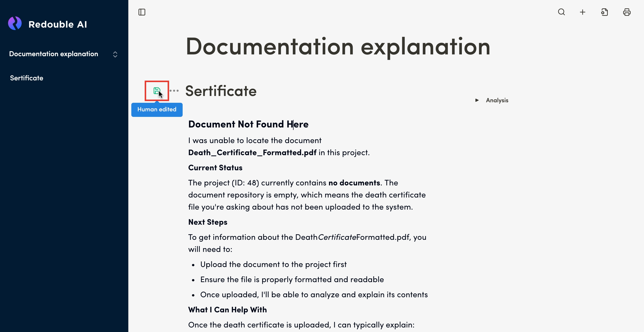Screen dimensions: 644x332
Task: Click the Human edited tooltip label
Action: [x=157, y=110]
